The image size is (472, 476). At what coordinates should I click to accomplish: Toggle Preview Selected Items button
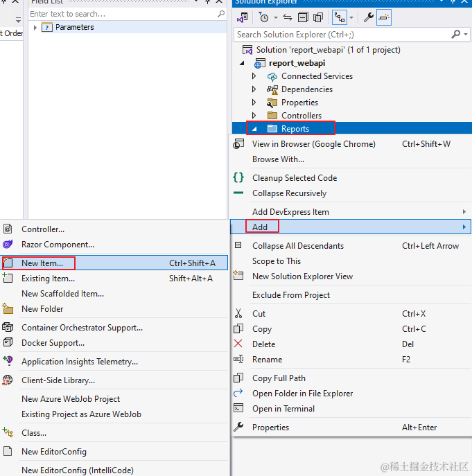pyautogui.click(x=384, y=17)
